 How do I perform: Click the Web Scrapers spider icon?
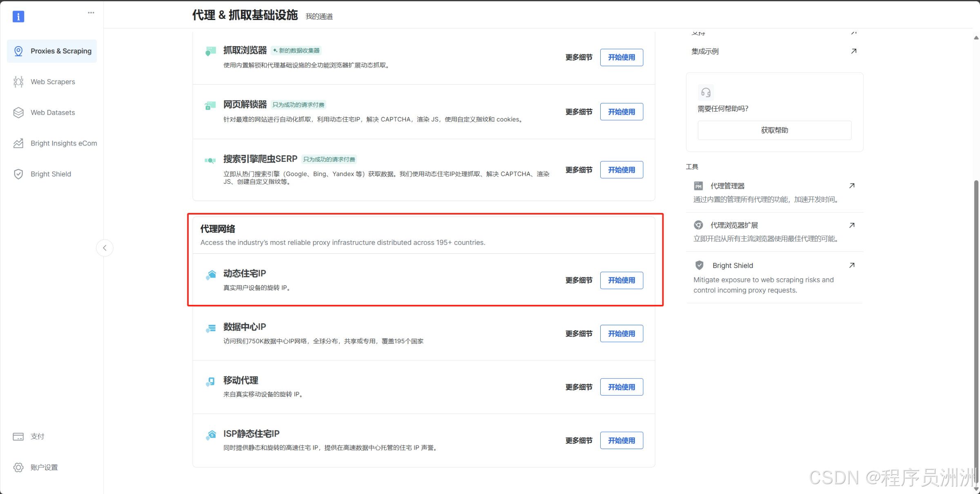[18, 82]
